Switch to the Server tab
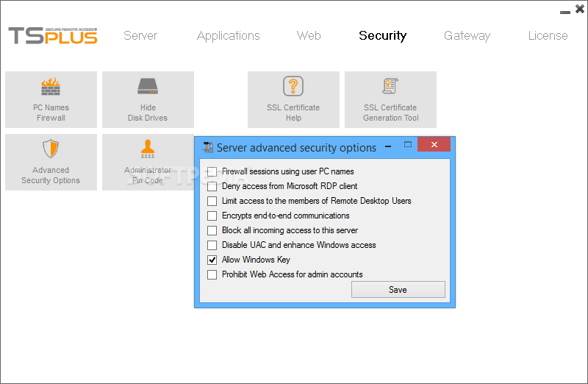Screen dimensions: 588x384 pyautogui.click(x=140, y=35)
